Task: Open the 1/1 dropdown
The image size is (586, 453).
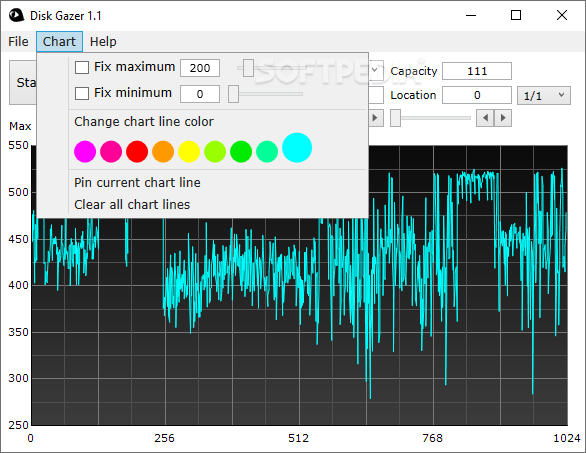Action: coord(544,96)
